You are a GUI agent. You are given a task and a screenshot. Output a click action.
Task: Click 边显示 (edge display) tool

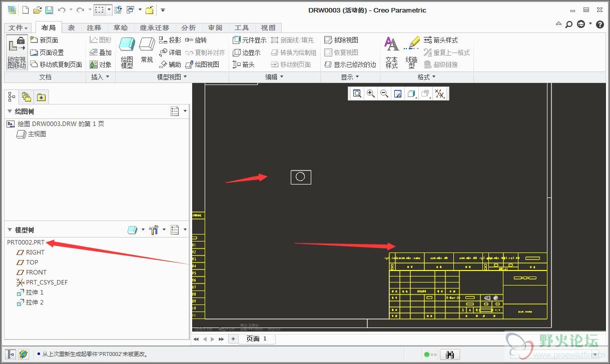click(x=247, y=52)
